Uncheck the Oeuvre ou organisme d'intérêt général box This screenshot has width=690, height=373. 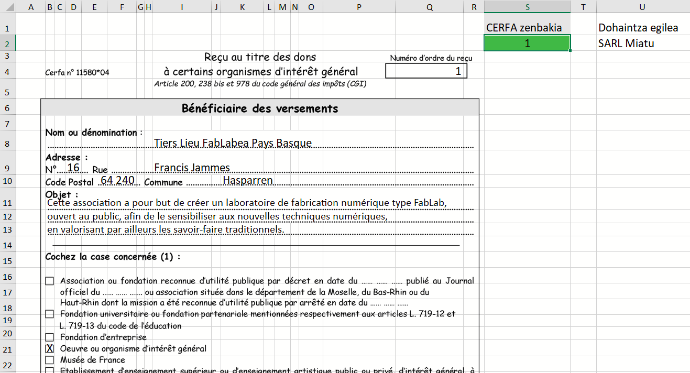50,348
